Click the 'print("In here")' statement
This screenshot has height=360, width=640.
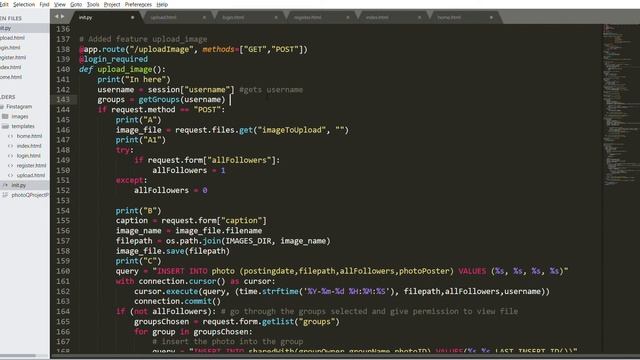tap(134, 79)
